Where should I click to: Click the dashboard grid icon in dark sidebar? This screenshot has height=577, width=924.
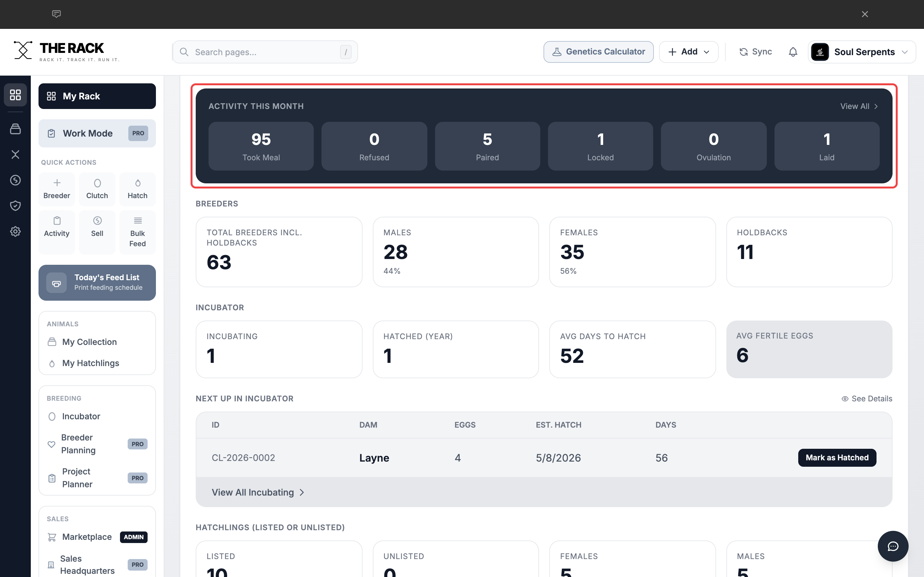click(15, 95)
